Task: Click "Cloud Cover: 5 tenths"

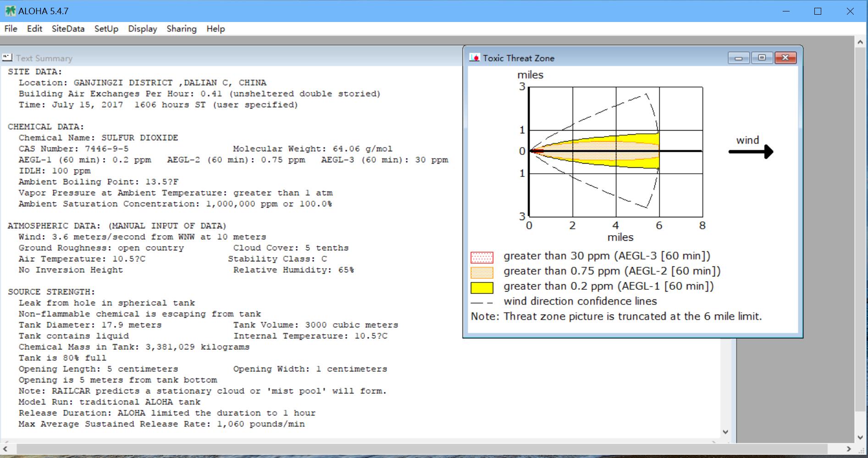Action: [291, 248]
